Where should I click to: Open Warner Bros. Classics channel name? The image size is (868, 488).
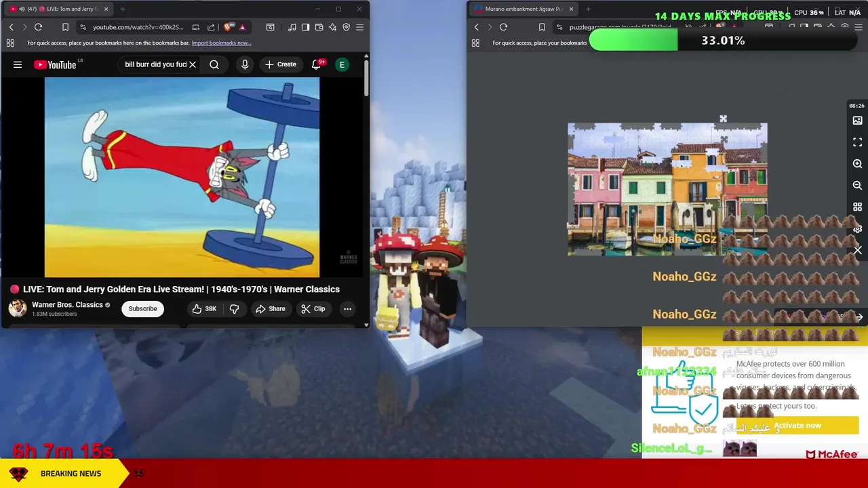tap(67, 305)
